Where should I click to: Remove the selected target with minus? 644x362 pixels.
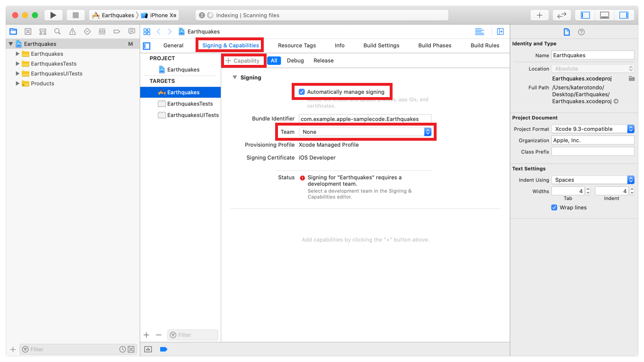pos(159,335)
